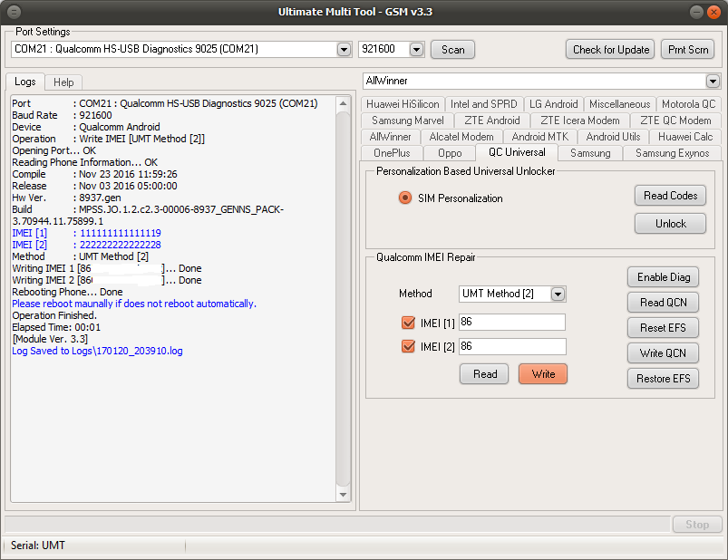Click the Enable Diag button
728x560 pixels.
click(x=663, y=277)
